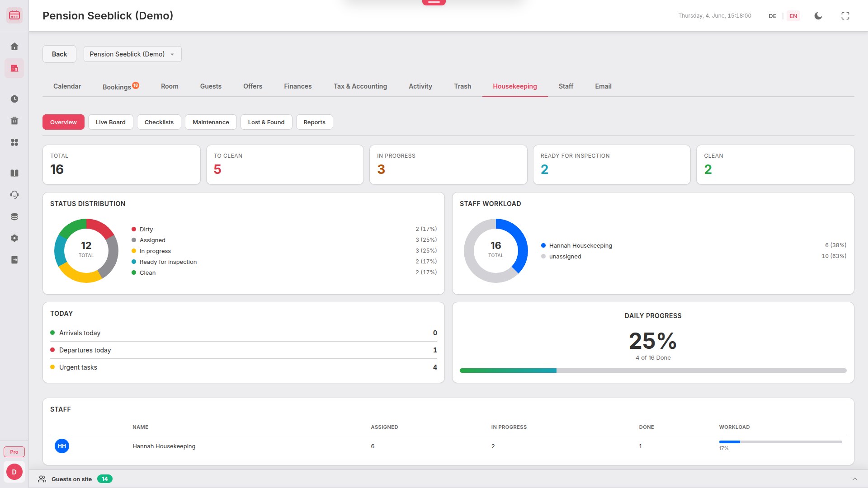Open Lost & Found section
This screenshot has width=868, height=488.
[266, 122]
